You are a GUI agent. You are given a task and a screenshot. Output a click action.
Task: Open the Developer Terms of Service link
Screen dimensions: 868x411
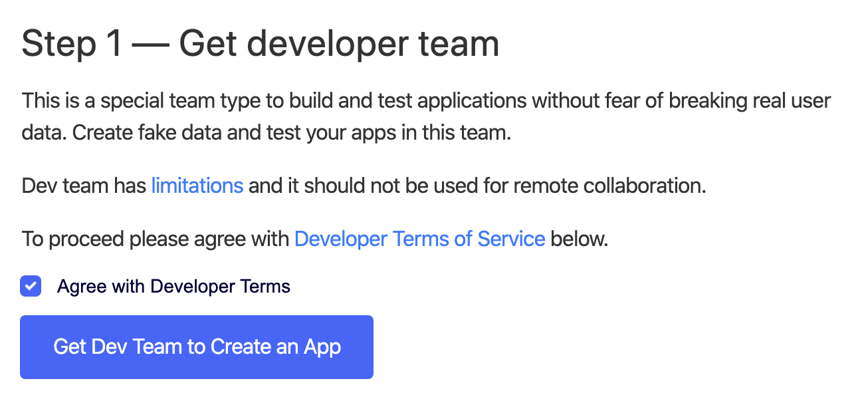419,239
